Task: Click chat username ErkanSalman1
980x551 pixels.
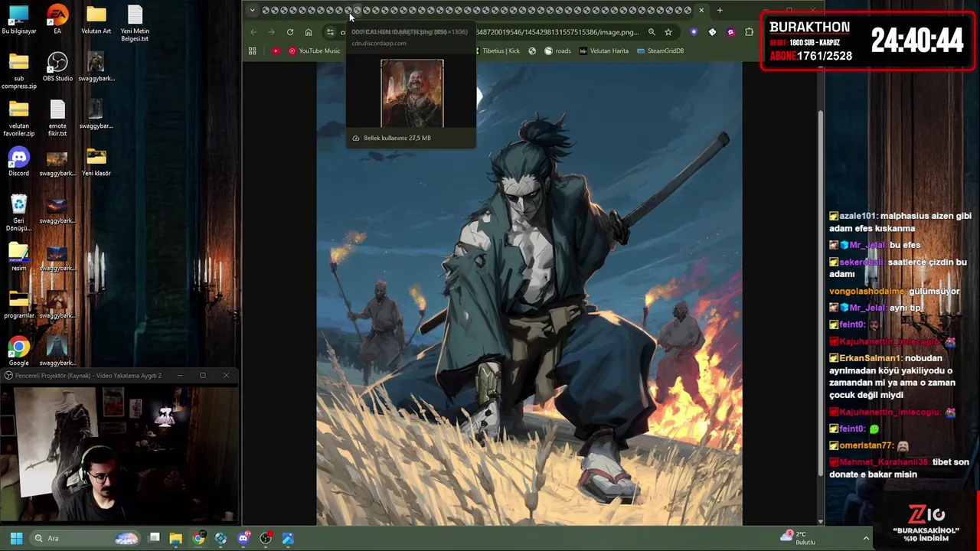Action: pos(871,358)
